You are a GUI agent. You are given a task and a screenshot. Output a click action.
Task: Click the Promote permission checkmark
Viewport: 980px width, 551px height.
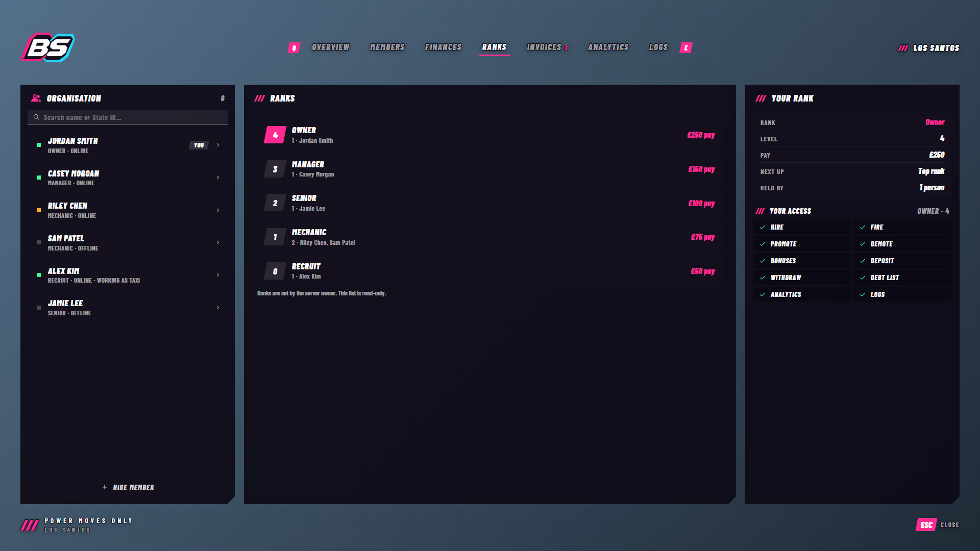[x=763, y=244]
